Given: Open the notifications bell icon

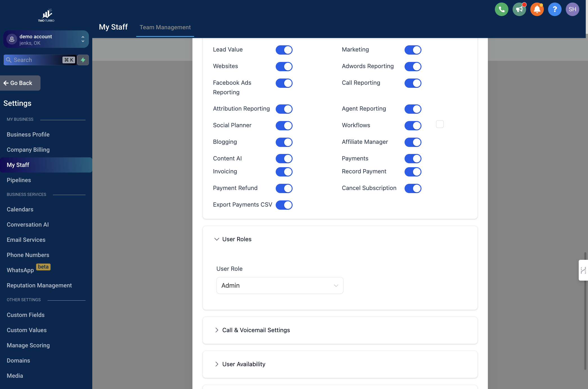Looking at the screenshot, I should (537, 9).
